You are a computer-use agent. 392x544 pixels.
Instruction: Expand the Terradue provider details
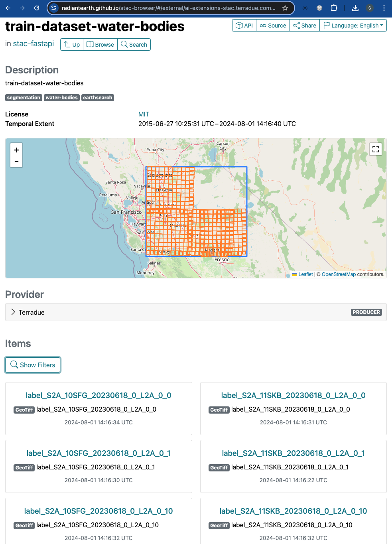coord(14,312)
